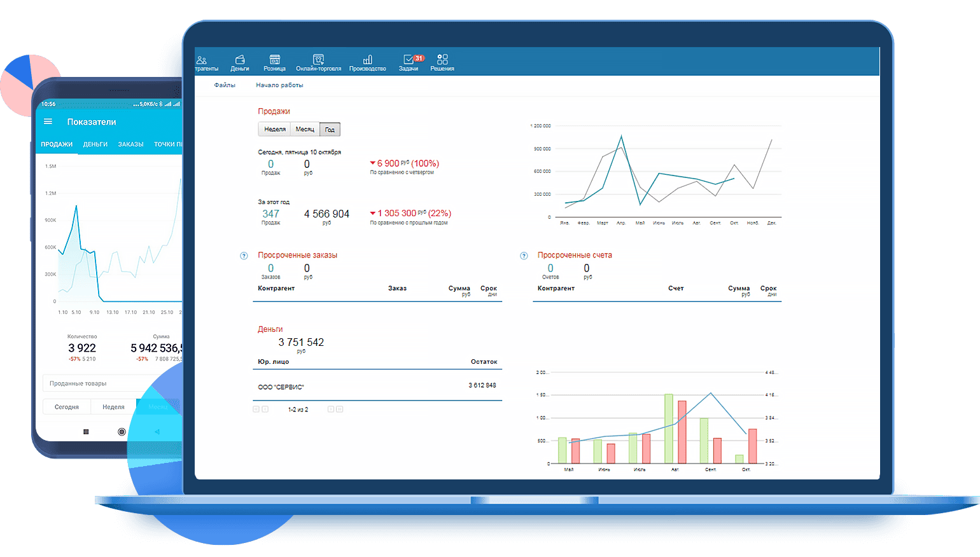This screenshot has width=980, height=557.
Task: Switch sales period to Месяц
Action: pos(305,130)
